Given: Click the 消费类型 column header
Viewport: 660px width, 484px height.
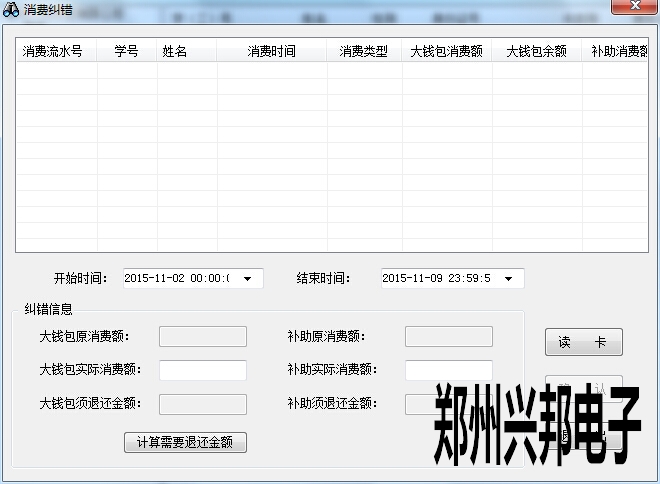Looking at the screenshot, I should (x=364, y=51).
